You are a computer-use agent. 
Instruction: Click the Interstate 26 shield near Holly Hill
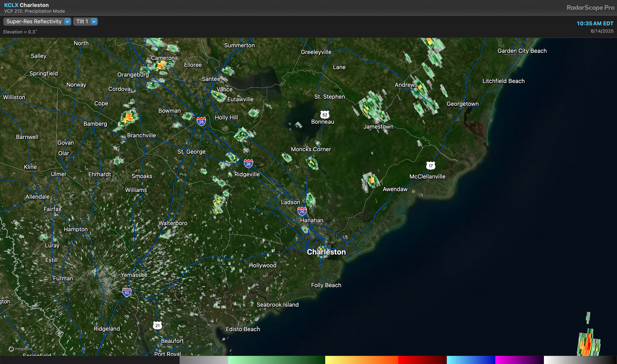[201, 122]
